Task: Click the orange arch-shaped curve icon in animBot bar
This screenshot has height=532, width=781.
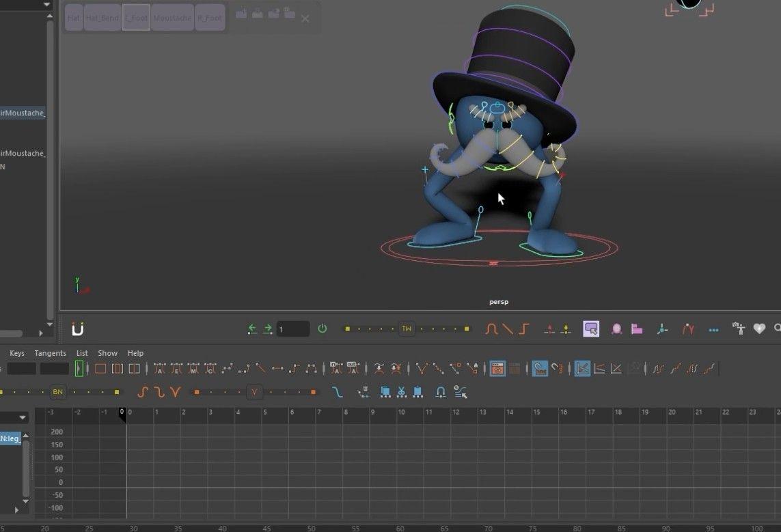Action: tap(491, 329)
